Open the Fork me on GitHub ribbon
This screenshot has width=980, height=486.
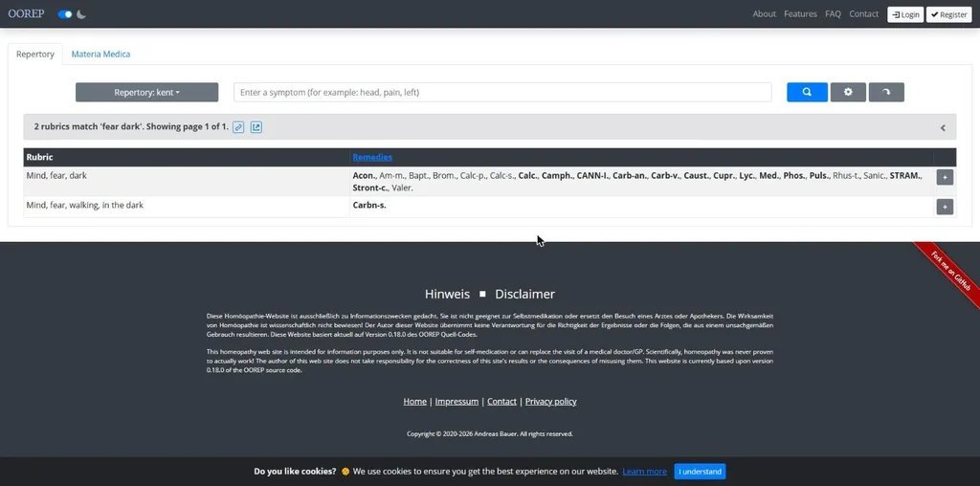point(950,272)
